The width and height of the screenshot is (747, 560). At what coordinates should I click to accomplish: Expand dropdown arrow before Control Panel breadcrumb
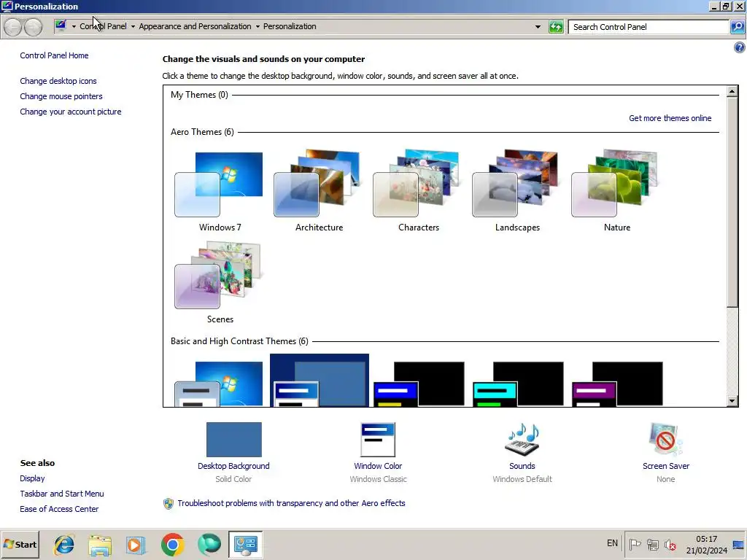[x=74, y=27]
